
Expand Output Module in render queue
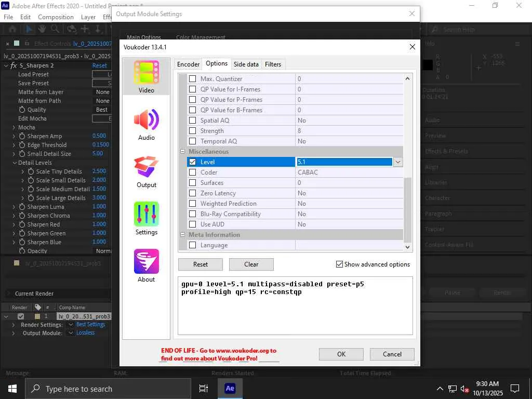pos(13,333)
